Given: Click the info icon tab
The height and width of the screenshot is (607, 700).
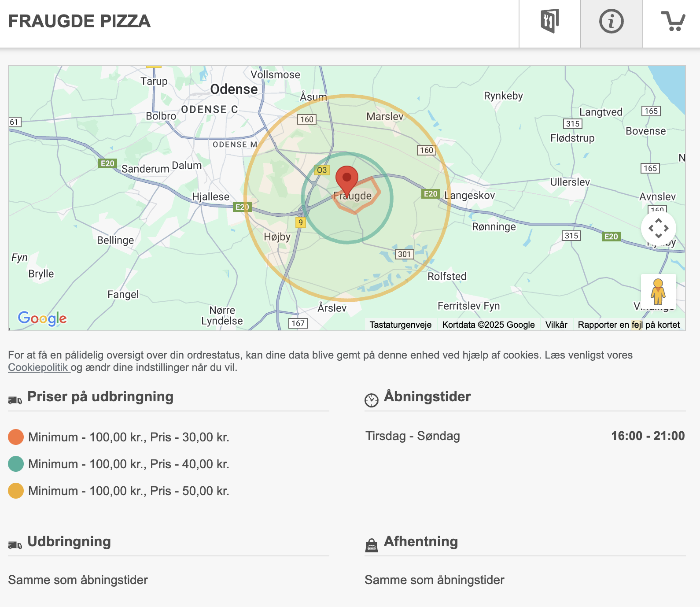Looking at the screenshot, I should point(612,21).
